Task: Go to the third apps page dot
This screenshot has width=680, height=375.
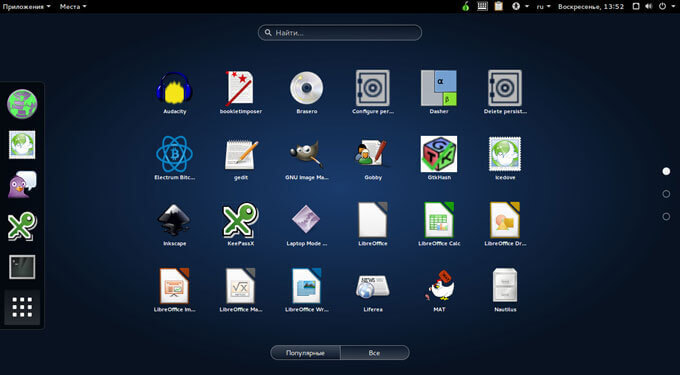Action: 666,216
